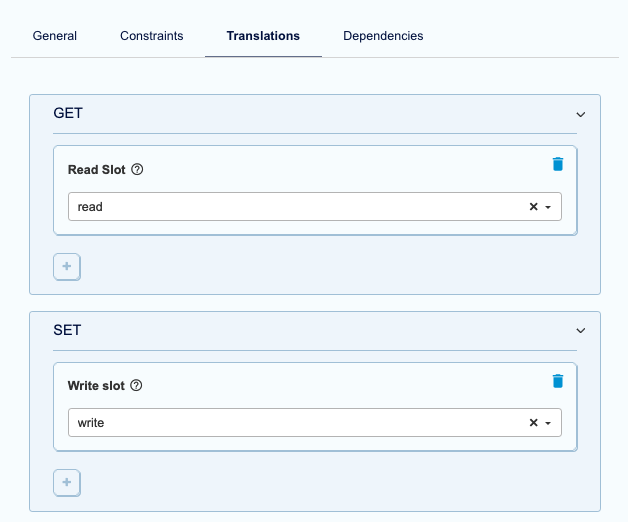This screenshot has width=628, height=522.
Task: Add a new translation under SET
Action: click(x=67, y=483)
